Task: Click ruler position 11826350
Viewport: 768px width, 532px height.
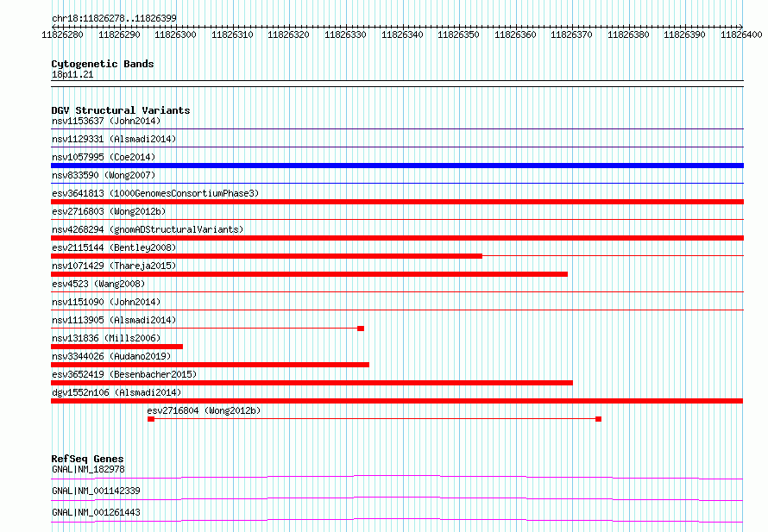Action: click(458, 34)
